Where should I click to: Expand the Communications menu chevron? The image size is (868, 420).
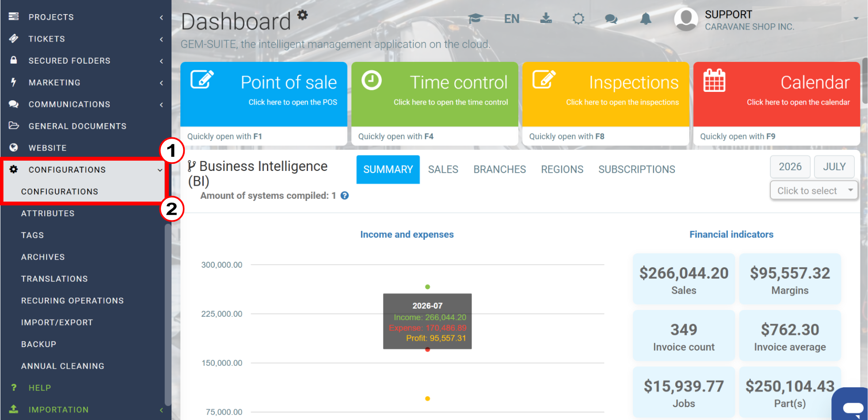(161, 104)
